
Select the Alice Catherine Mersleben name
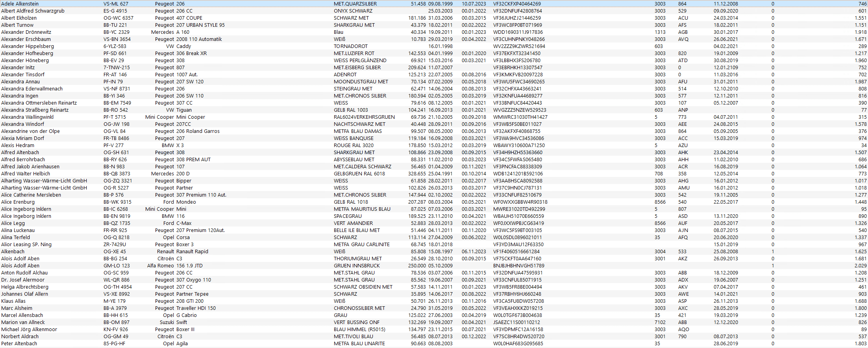31,195
